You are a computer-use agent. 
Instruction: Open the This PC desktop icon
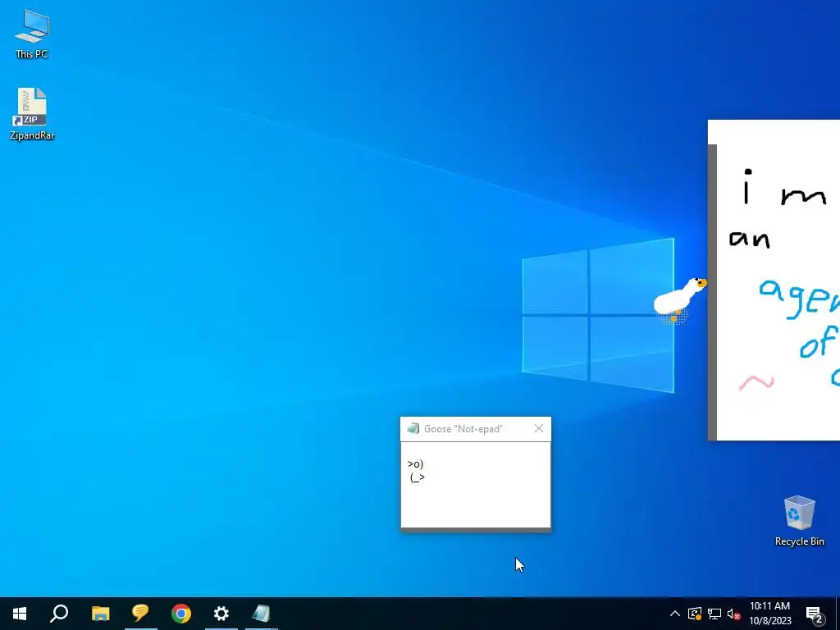32,34
